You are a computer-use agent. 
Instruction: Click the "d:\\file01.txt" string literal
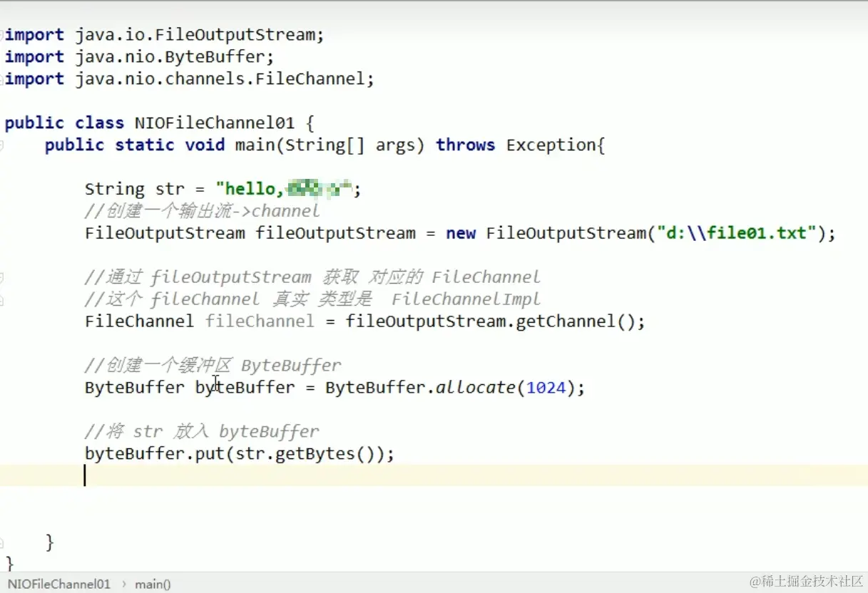pos(737,233)
